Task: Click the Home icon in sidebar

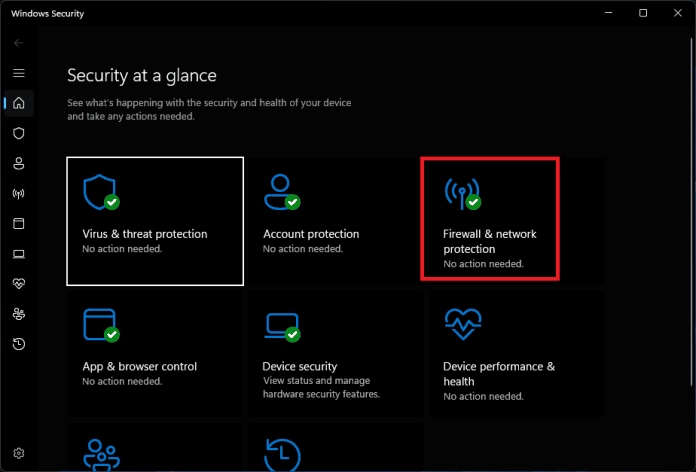Action: [18, 103]
